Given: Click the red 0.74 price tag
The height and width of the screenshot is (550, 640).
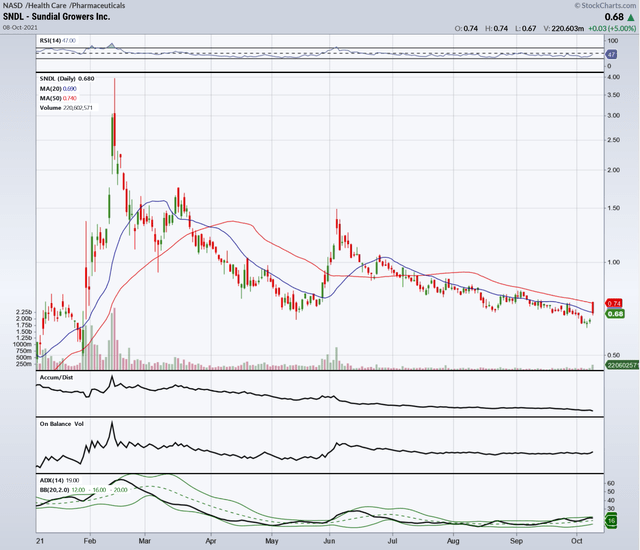Looking at the screenshot, I should (614, 303).
